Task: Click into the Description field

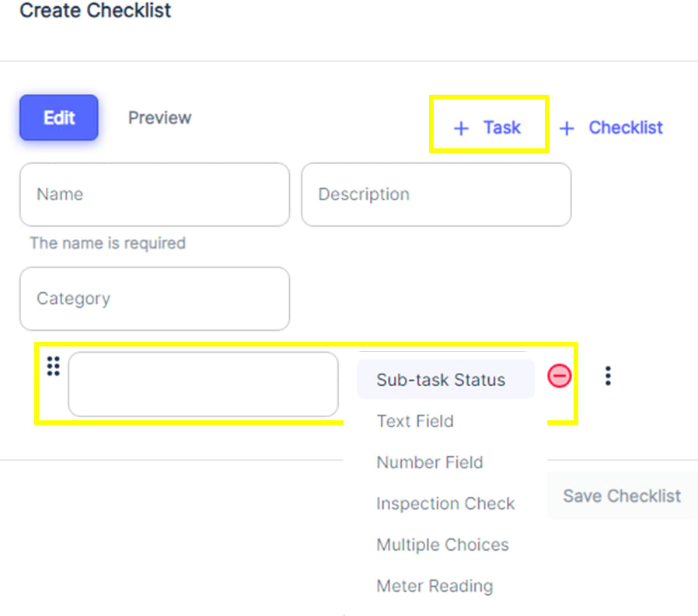Action: pos(436,195)
